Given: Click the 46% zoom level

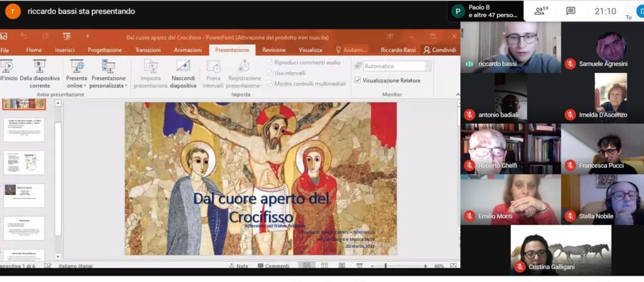Looking at the screenshot, I should (x=438, y=266).
